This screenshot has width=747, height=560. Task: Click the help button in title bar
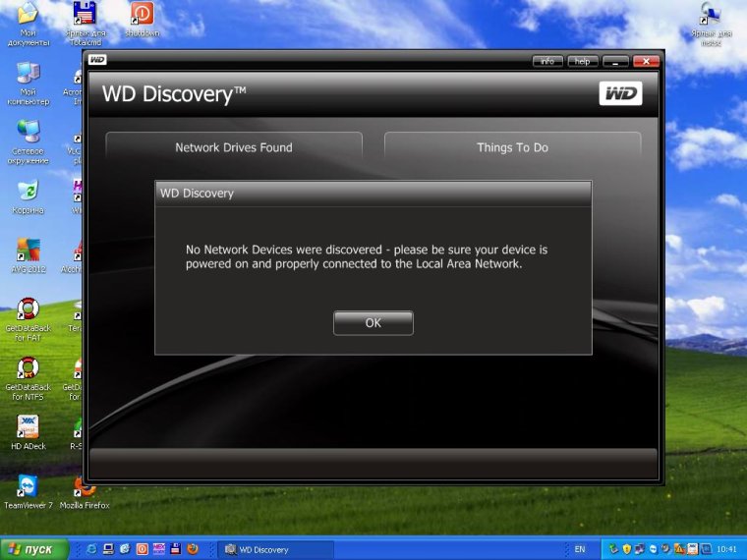[582, 62]
